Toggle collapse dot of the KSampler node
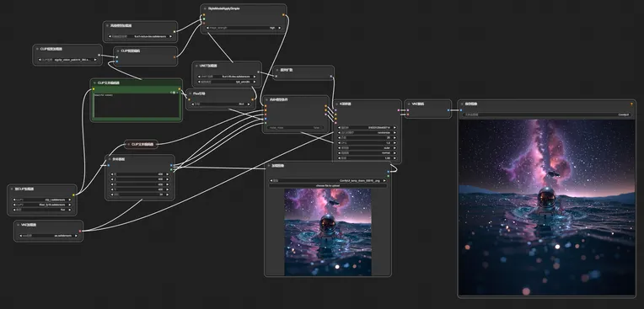 click(x=337, y=104)
